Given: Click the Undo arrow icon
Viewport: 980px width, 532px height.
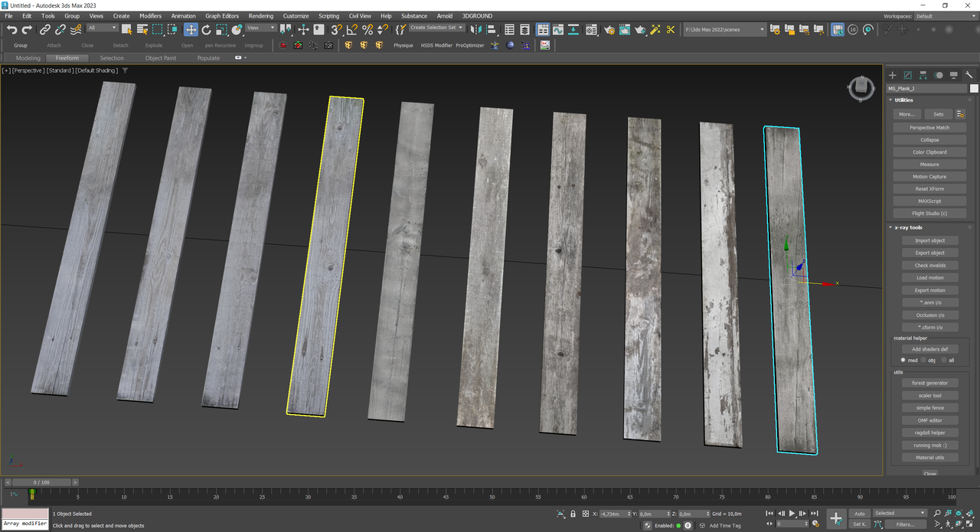Looking at the screenshot, I should [11, 29].
